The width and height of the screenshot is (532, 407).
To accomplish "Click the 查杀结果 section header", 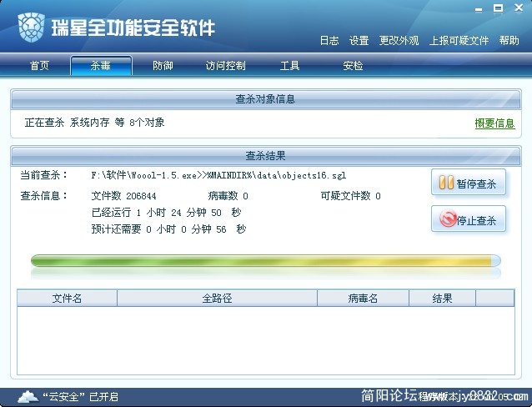I will click(266, 156).
